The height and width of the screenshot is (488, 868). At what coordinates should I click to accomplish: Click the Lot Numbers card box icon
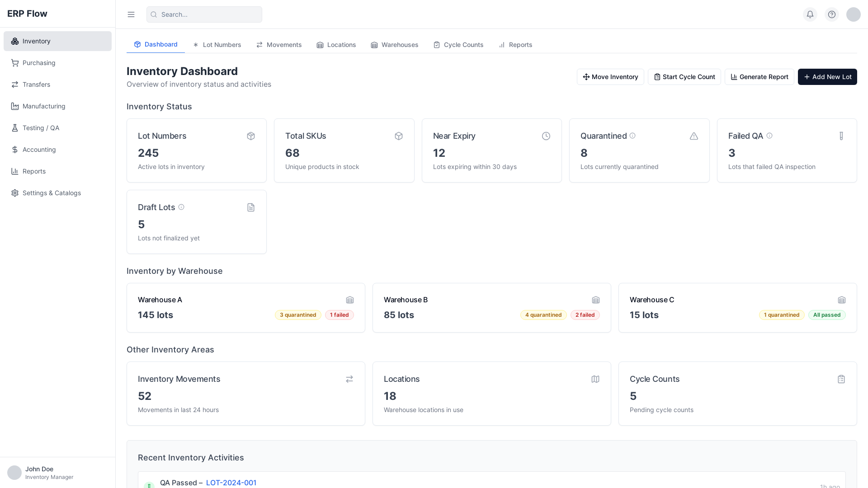[251, 136]
